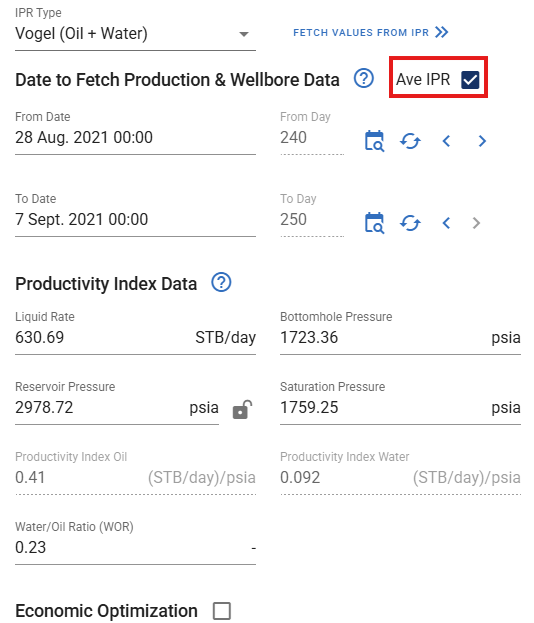
Task: Select the Saturation Pressure input
Action: tap(400, 408)
